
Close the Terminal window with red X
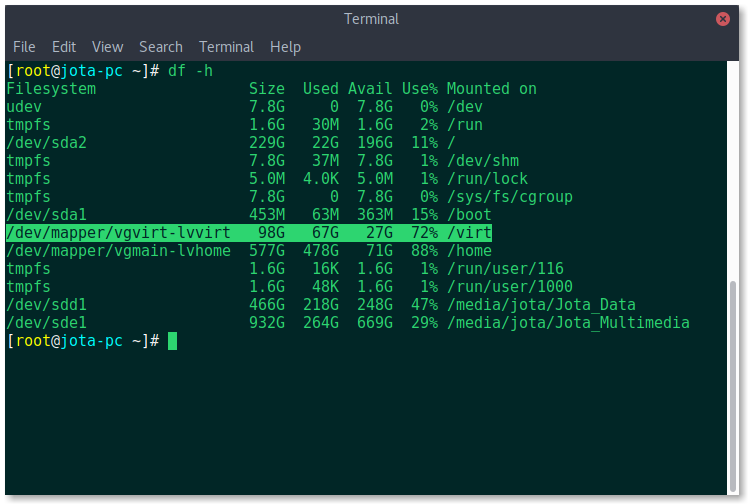(722, 19)
